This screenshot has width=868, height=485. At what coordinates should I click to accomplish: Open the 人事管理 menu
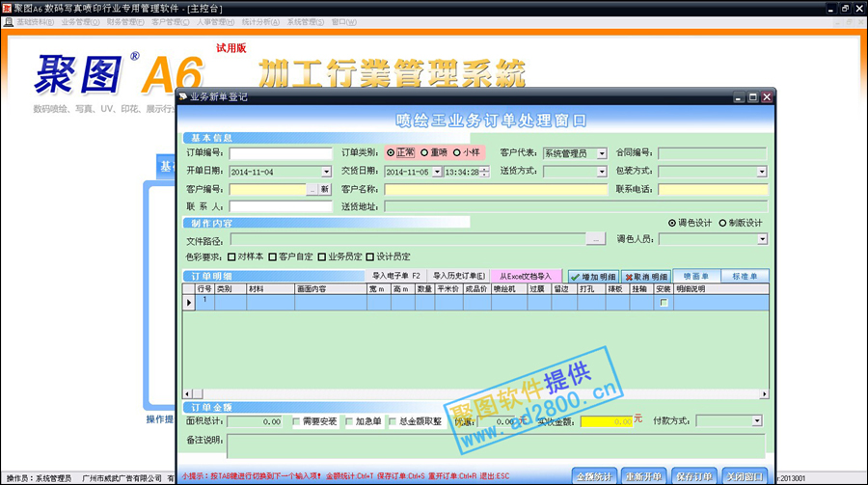(215, 22)
